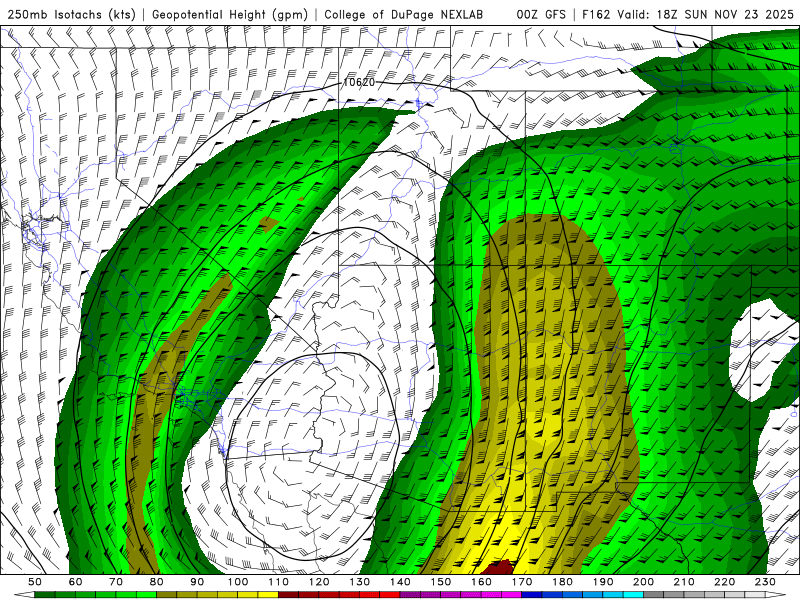Viewport: 800px width, 600px height.
Task: Click the '130' colorbar value label
Action: coord(360,582)
